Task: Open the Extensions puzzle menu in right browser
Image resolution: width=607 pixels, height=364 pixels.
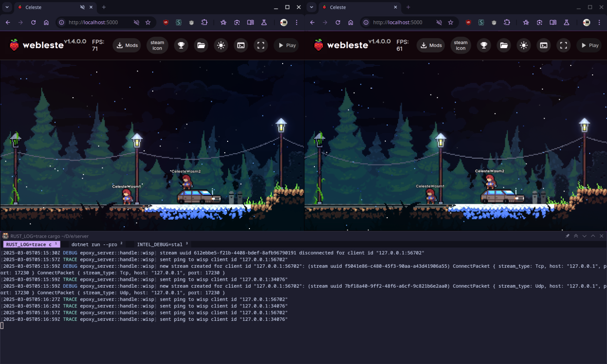Action: (x=507, y=22)
